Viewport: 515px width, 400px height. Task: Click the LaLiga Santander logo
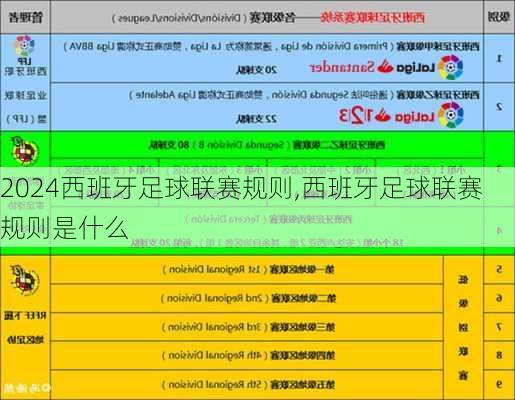pyautogui.click(x=386, y=68)
